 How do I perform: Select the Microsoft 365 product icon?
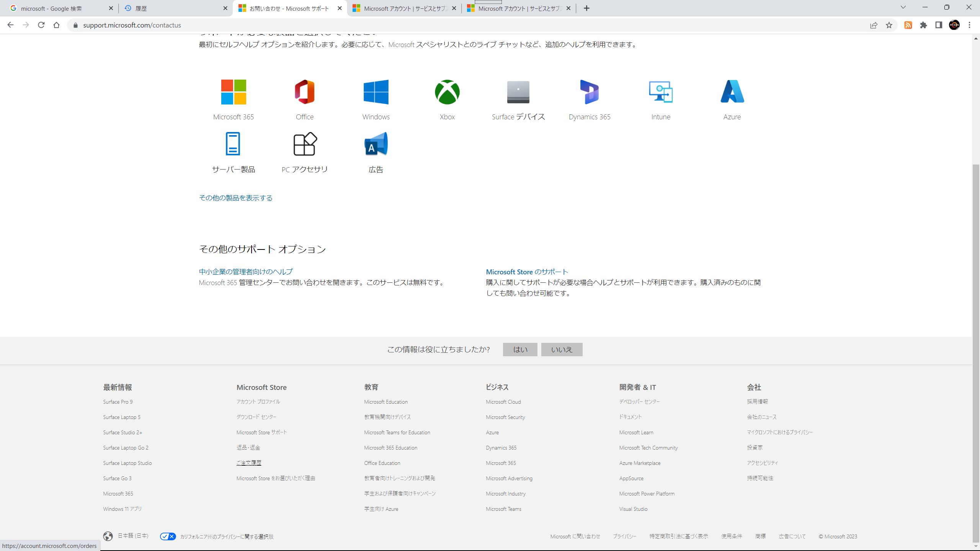pyautogui.click(x=234, y=92)
